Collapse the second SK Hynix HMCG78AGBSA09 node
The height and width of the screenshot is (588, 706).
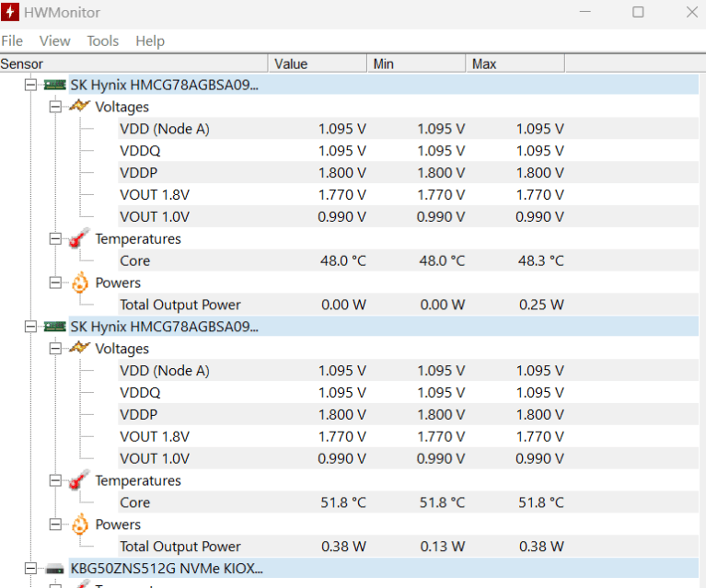[30, 327]
